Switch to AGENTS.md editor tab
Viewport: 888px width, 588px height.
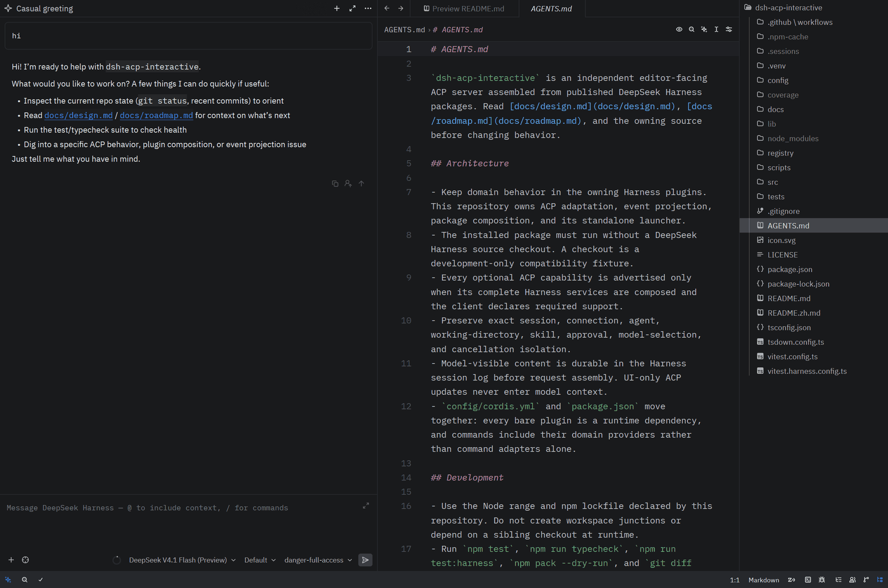click(x=551, y=8)
